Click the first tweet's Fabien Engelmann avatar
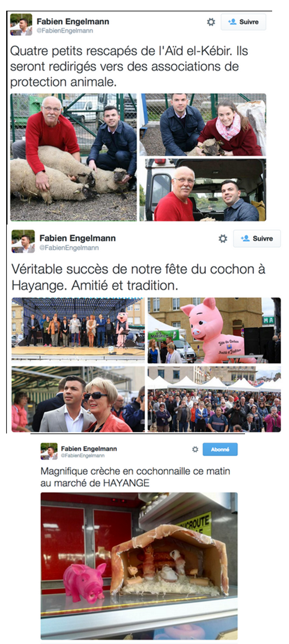 click(21, 25)
